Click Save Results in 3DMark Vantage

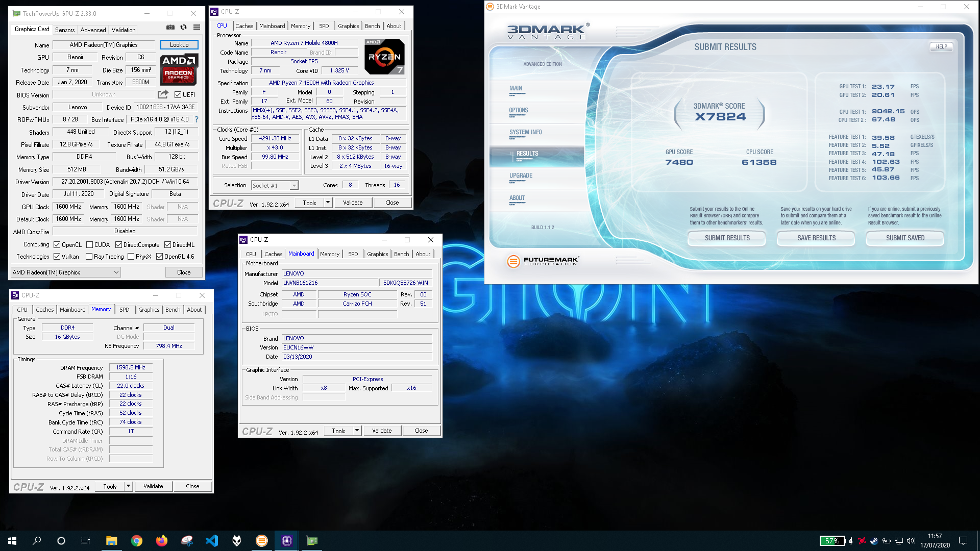click(x=817, y=238)
